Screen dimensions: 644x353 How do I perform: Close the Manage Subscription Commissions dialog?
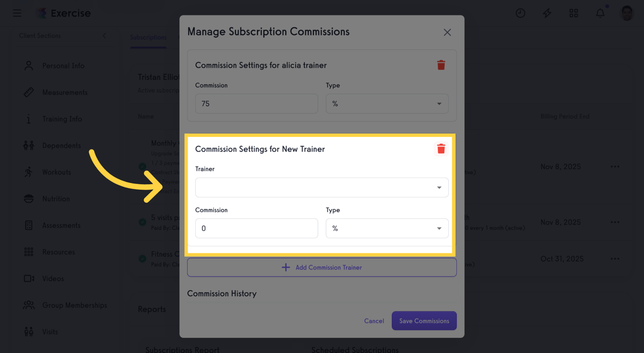click(447, 32)
